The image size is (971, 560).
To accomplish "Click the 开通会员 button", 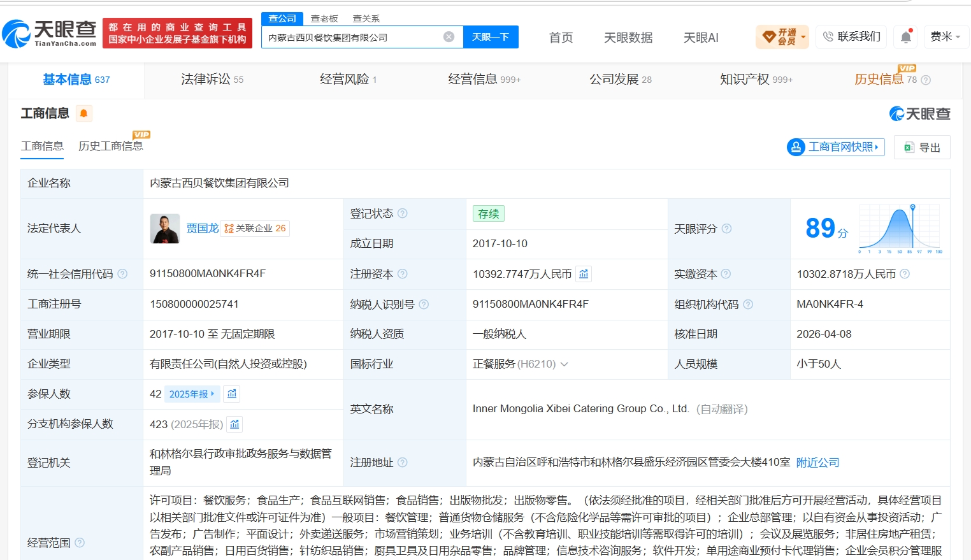I will coord(782,37).
